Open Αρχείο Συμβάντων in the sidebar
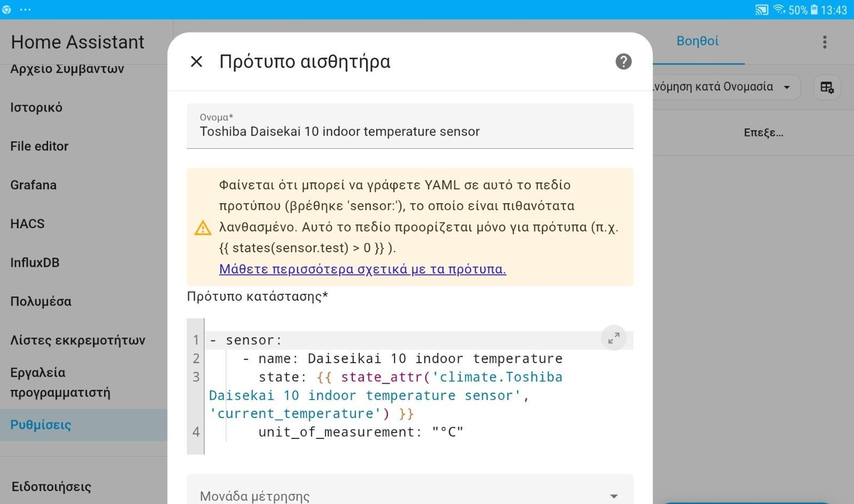The width and height of the screenshot is (854, 504). (x=67, y=69)
